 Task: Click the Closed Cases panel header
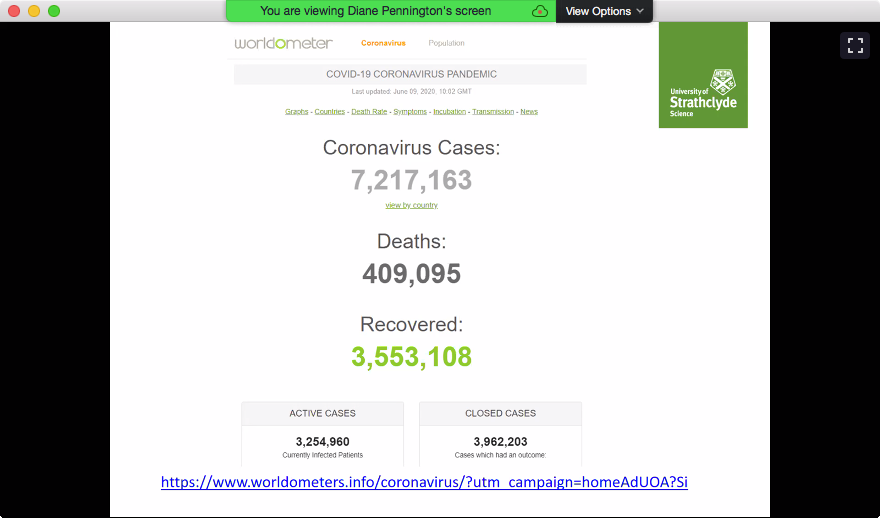[x=500, y=413]
